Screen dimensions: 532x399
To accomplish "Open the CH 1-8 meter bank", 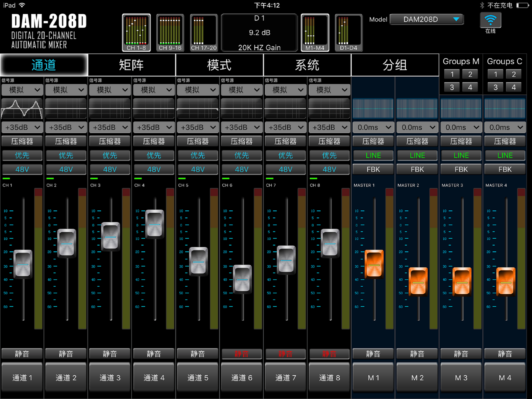I will [x=136, y=33].
